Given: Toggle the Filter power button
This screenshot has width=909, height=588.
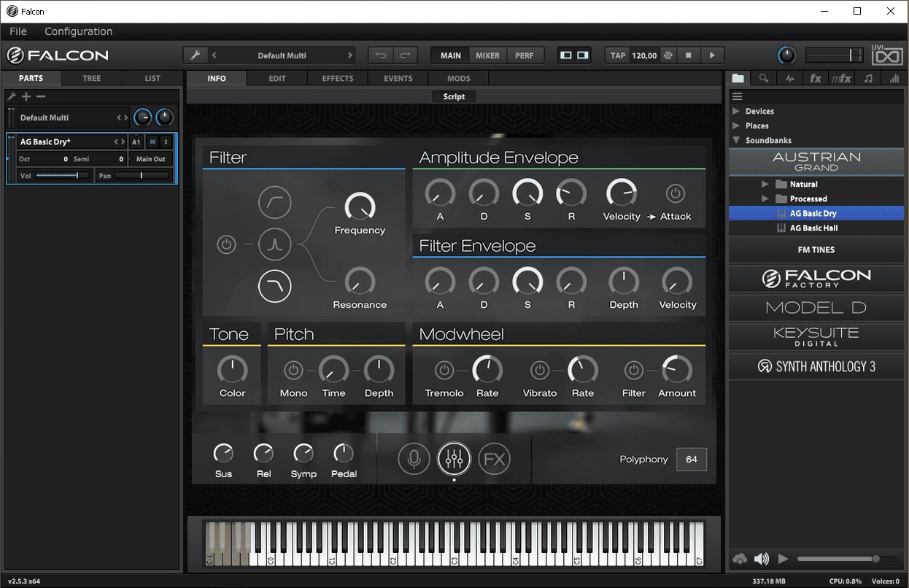Looking at the screenshot, I should coord(226,245).
